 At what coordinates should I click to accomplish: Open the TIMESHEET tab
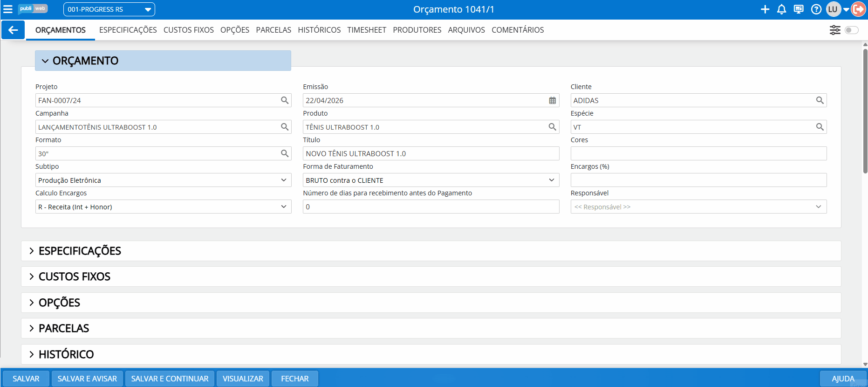pyautogui.click(x=366, y=30)
